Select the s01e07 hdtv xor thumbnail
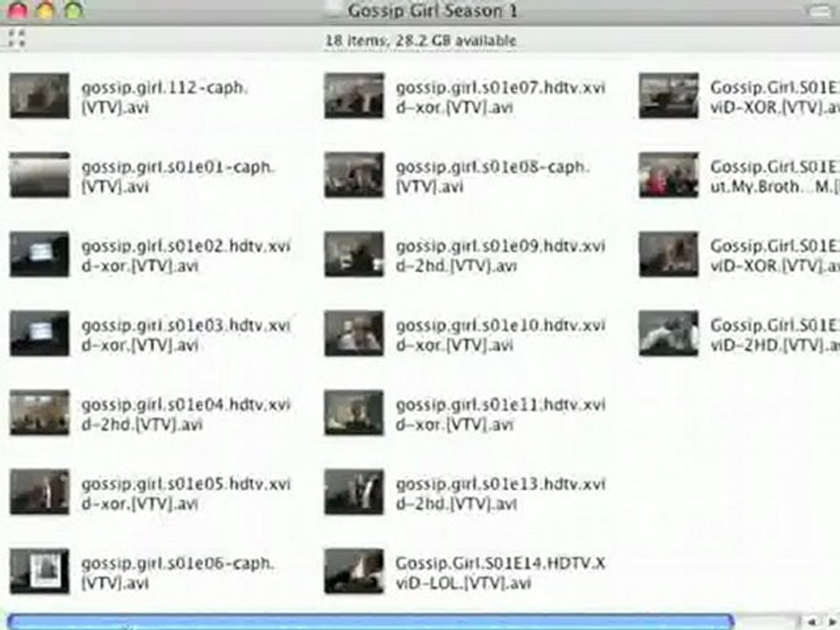Image resolution: width=840 pixels, height=630 pixels. click(x=354, y=96)
